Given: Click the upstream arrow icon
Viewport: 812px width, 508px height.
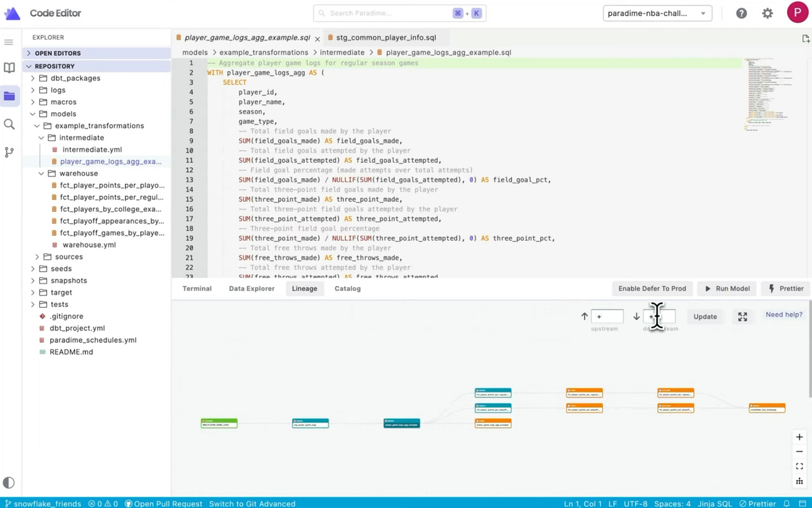Looking at the screenshot, I should [x=584, y=316].
